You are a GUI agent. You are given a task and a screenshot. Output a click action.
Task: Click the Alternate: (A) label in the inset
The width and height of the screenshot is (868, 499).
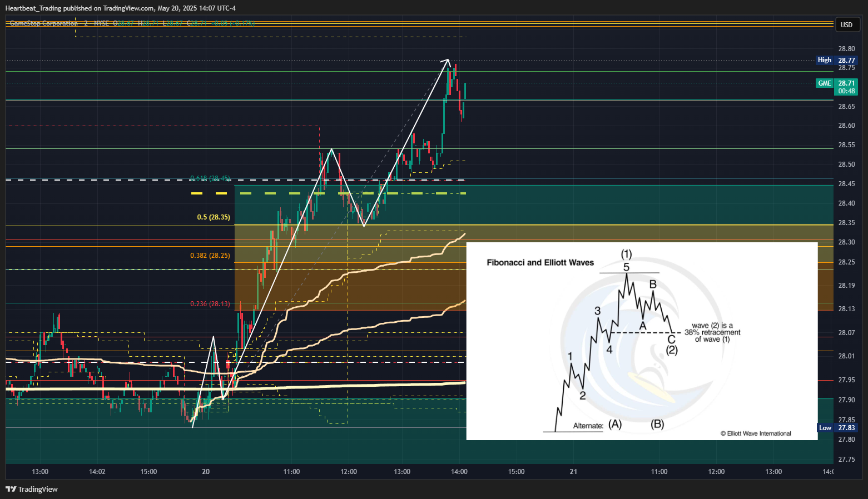[x=597, y=425]
